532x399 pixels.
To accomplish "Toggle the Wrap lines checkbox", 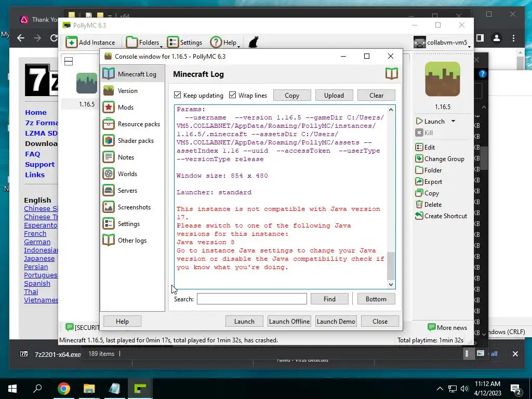I will click(x=232, y=95).
